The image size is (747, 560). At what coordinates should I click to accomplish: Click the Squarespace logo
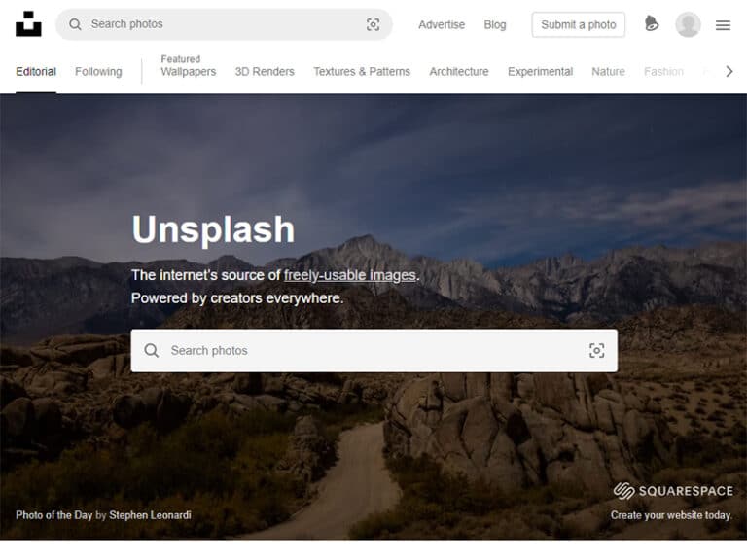(672, 491)
